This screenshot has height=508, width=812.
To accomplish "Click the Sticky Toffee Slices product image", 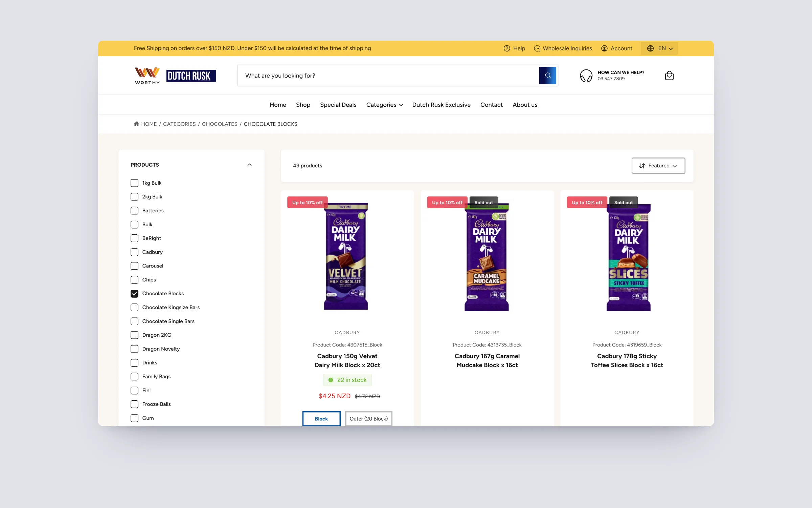I will click(628, 257).
